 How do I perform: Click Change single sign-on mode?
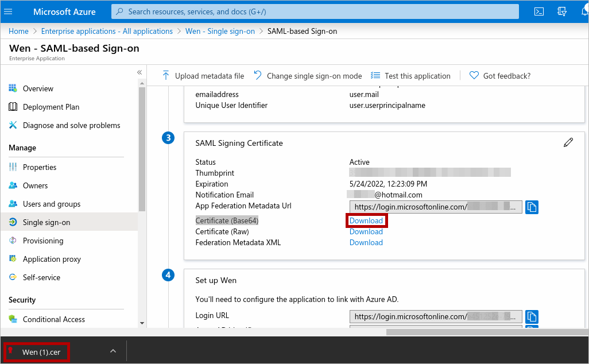(308, 76)
